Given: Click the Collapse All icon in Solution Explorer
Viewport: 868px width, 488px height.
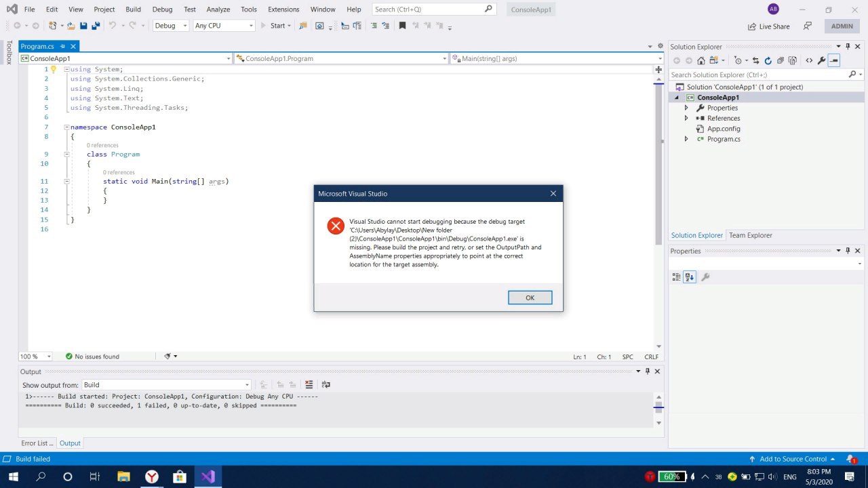Looking at the screenshot, I should [780, 60].
